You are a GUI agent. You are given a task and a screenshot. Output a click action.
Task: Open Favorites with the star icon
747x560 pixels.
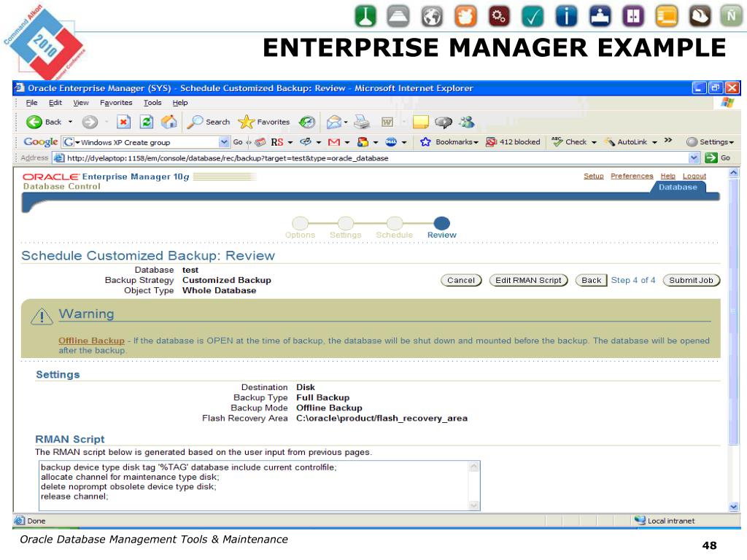pyautogui.click(x=246, y=122)
